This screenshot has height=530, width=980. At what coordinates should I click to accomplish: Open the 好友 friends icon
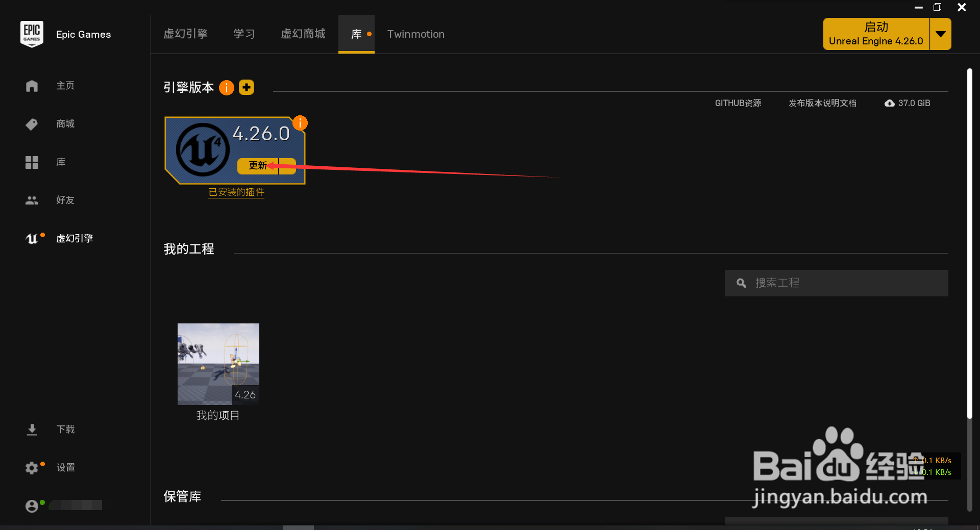click(x=32, y=200)
